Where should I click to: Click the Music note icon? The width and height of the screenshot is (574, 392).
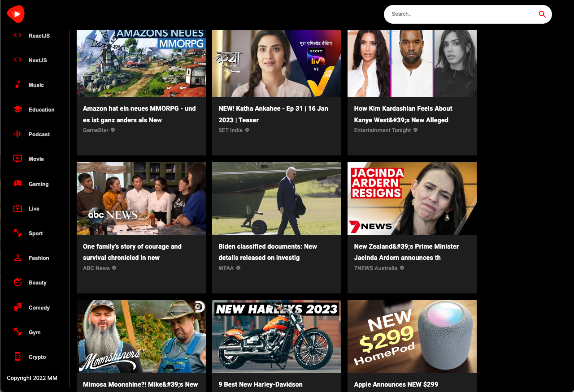coord(17,85)
